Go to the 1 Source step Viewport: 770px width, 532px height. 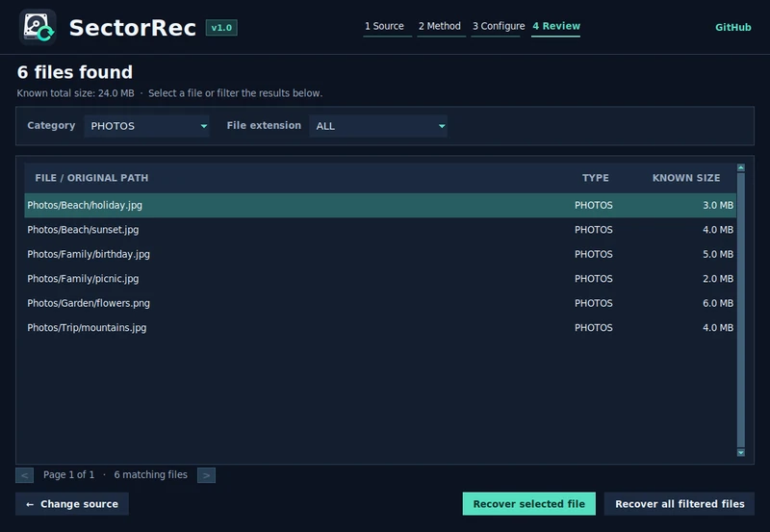(x=384, y=26)
